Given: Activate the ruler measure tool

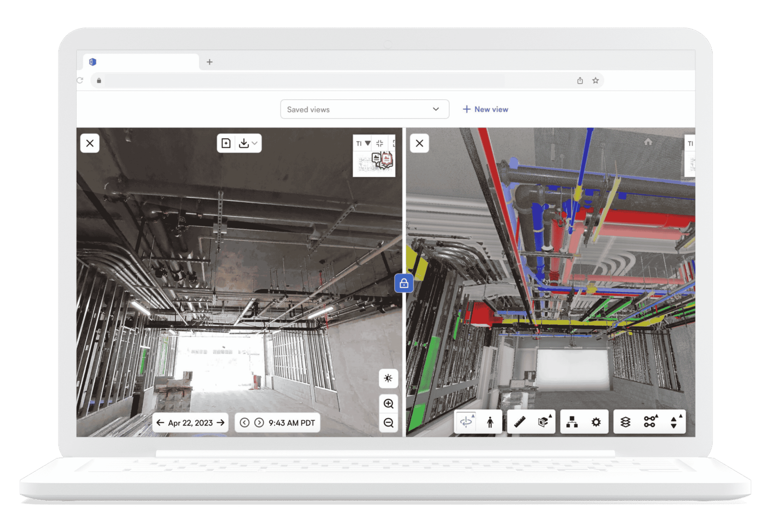Looking at the screenshot, I should pos(519,422).
